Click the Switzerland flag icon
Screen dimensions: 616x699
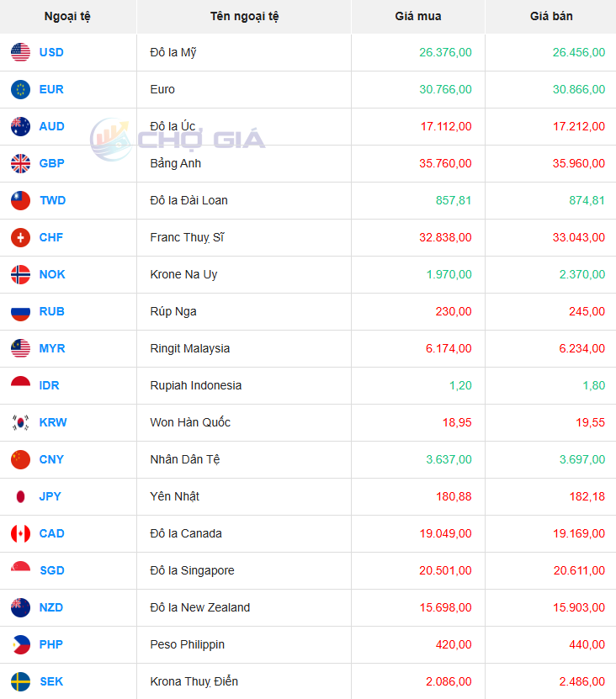20,237
